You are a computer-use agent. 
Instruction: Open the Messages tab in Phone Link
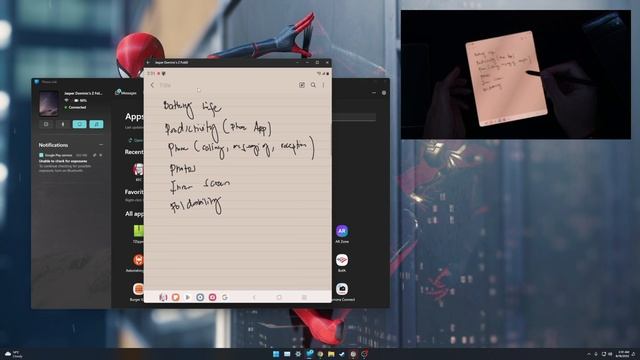click(126, 93)
